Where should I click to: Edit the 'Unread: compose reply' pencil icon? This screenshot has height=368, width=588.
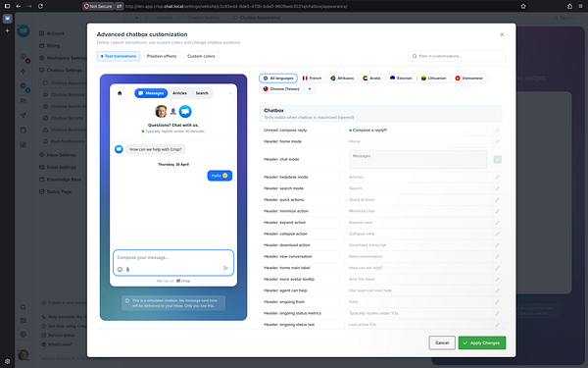point(497,131)
